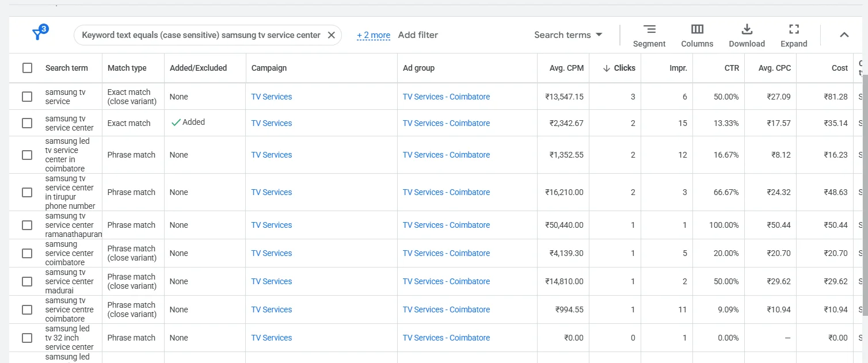Sort by Impr. column header

678,68
